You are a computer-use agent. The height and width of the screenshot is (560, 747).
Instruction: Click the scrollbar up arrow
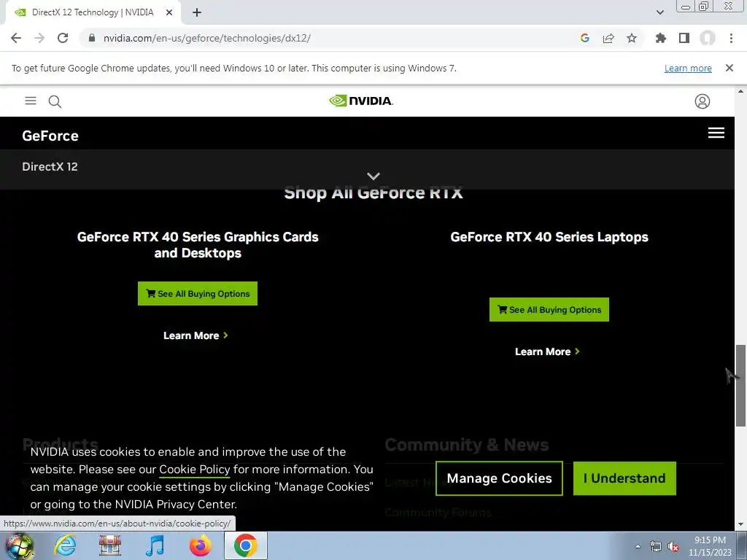point(741,91)
